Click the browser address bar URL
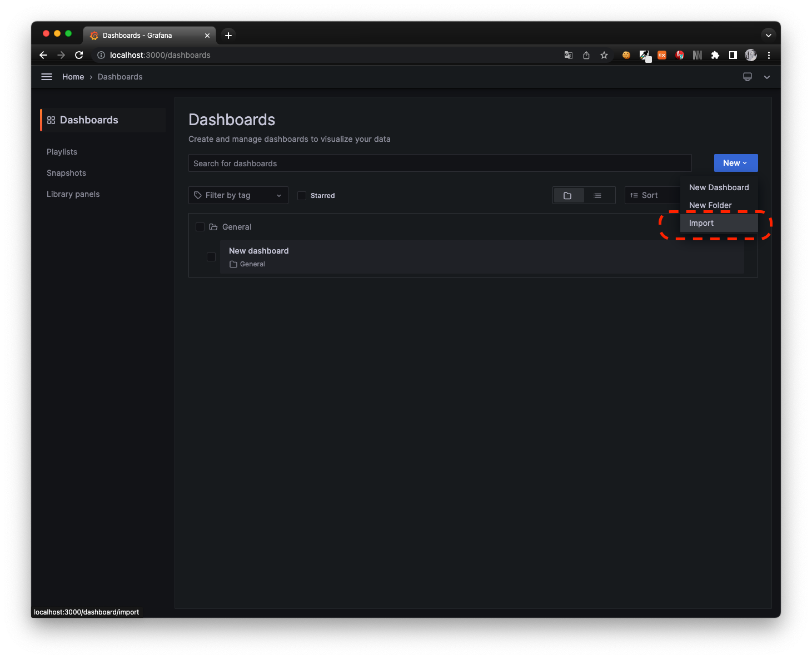This screenshot has width=812, height=659. coord(160,55)
